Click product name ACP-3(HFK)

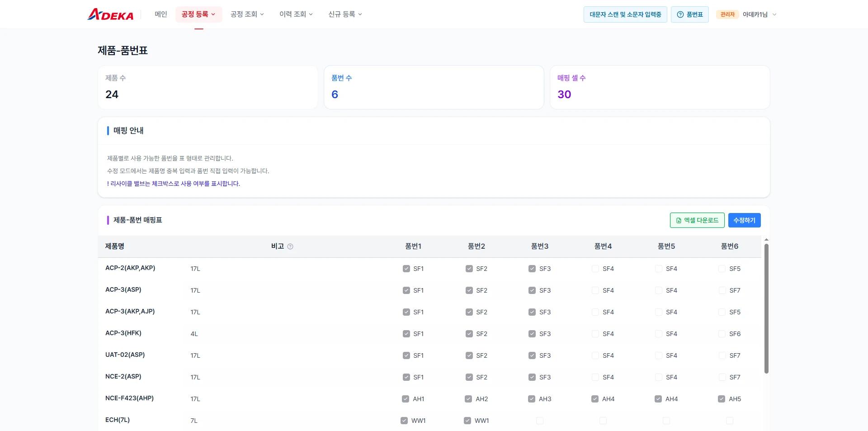(x=123, y=333)
